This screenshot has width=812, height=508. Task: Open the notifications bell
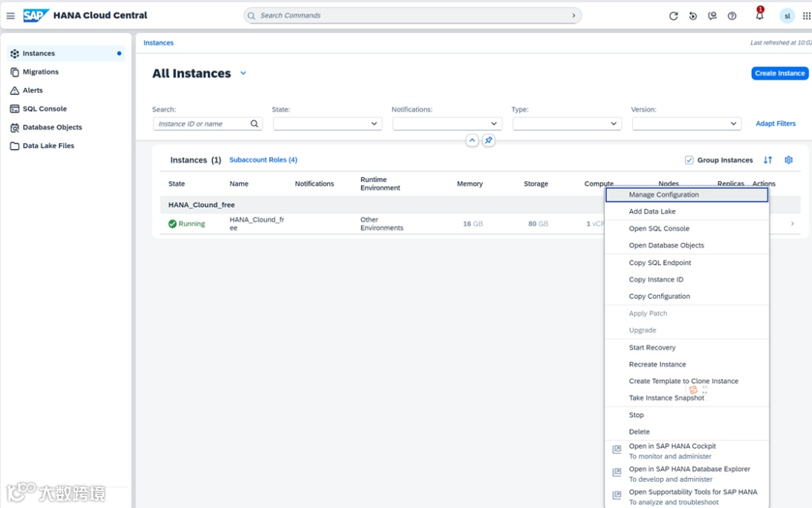tap(759, 14)
